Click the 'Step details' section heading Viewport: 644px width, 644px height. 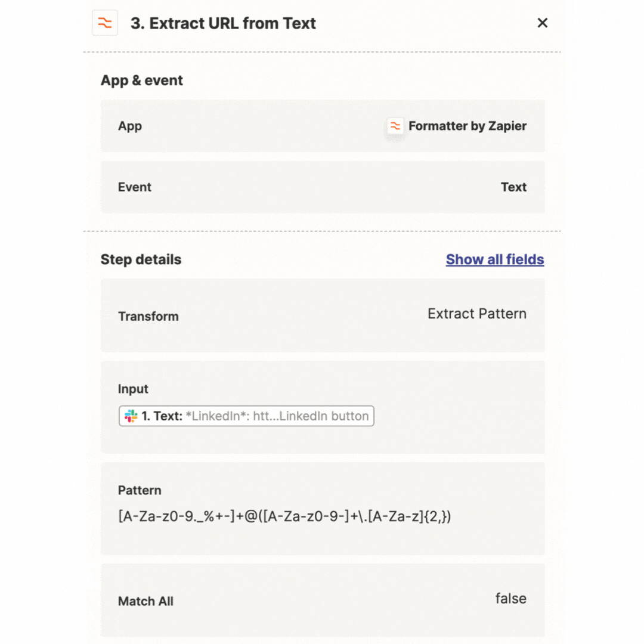[x=141, y=259]
